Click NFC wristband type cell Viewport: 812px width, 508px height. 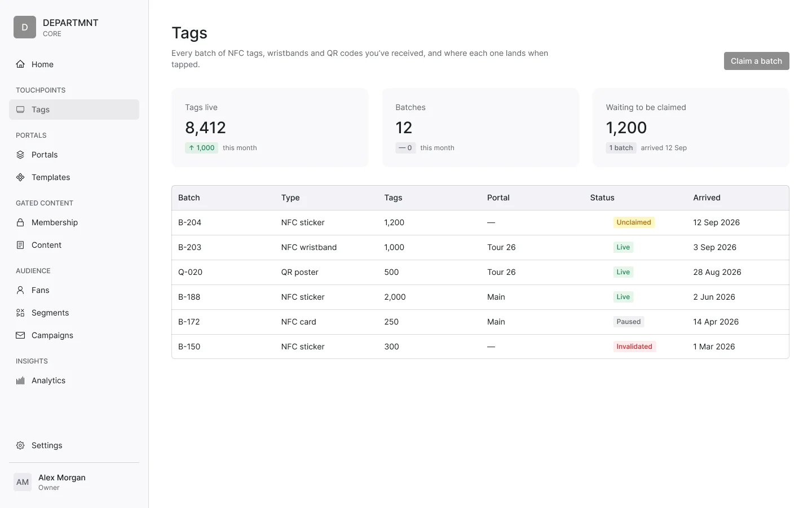point(309,247)
